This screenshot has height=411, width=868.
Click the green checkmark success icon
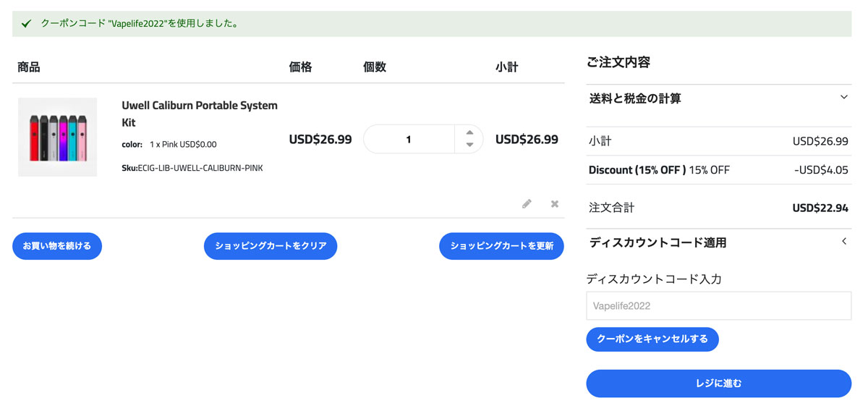point(26,23)
